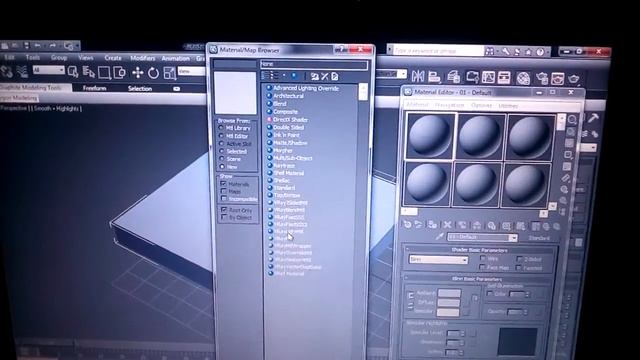
Task: Open the Views menu
Action: click(85, 58)
